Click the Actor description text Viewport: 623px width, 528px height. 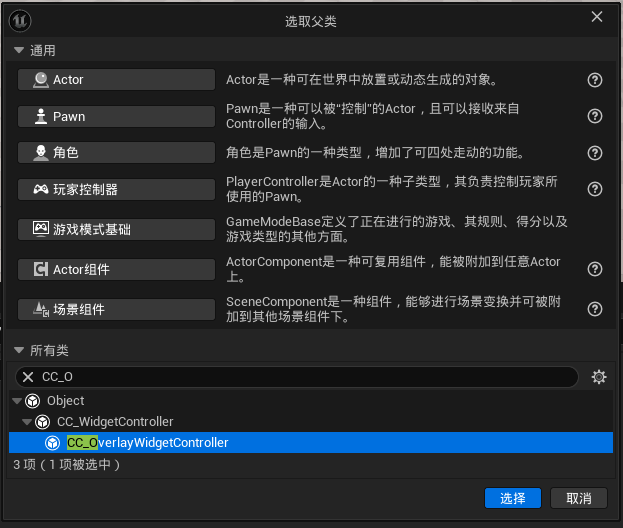tap(362, 80)
